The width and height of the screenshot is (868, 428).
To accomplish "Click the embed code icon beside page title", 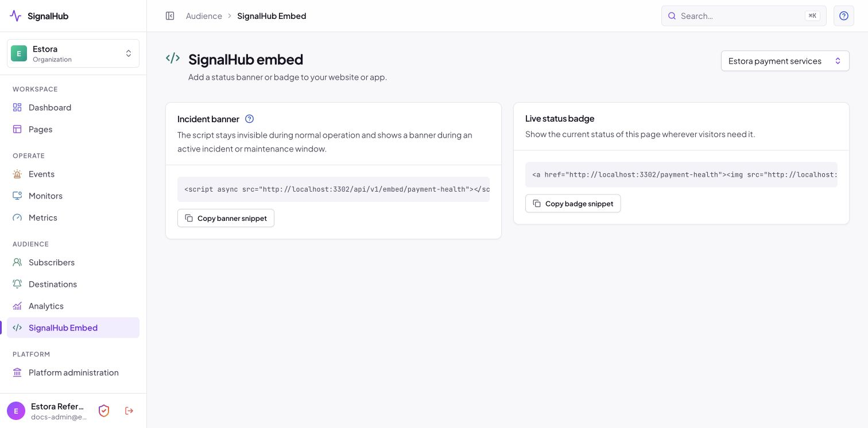I will point(173,58).
